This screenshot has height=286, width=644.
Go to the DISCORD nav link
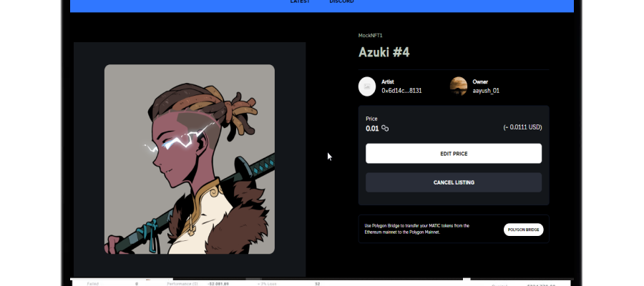(x=341, y=1)
